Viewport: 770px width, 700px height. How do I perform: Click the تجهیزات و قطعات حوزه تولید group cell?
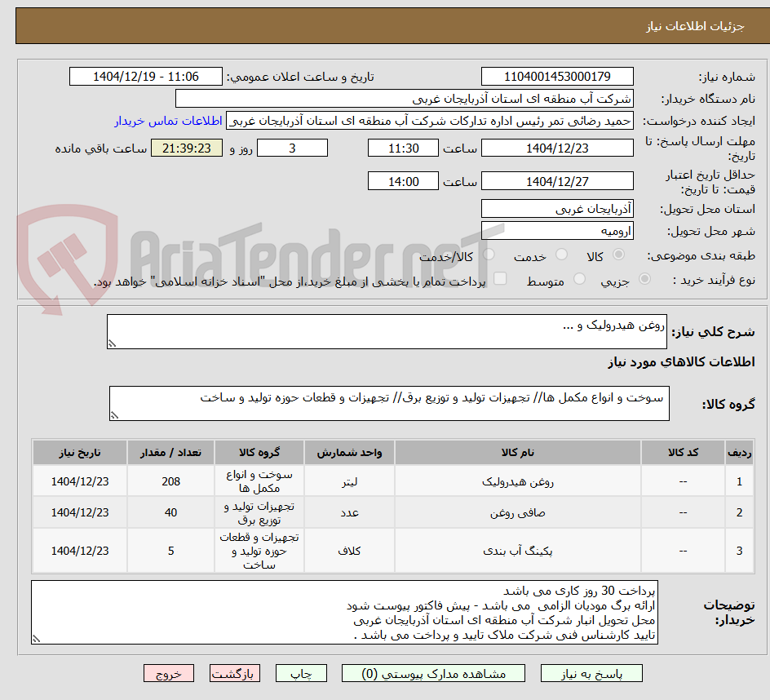pos(259,551)
